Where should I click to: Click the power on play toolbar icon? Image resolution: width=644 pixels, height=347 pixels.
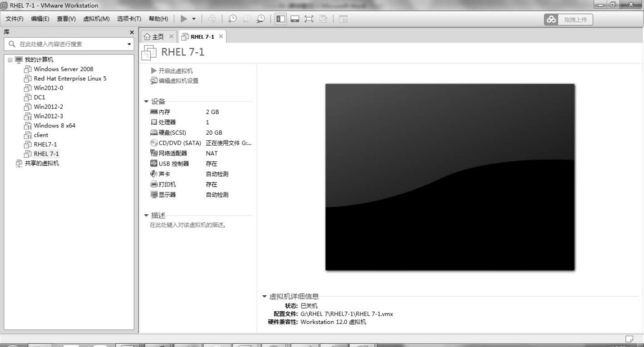coord(184,19)
